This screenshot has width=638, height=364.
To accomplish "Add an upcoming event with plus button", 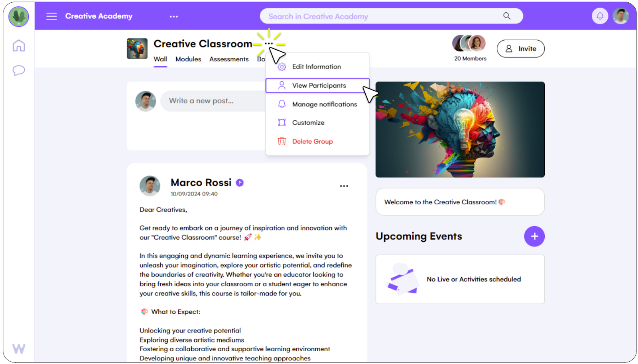I will point(534,237).
